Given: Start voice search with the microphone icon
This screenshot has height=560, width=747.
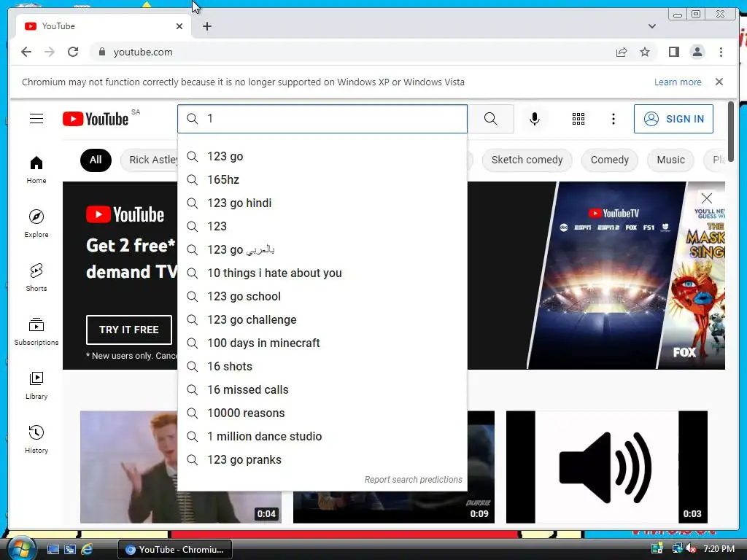Looking at the screenshot, I should point(535,119).
